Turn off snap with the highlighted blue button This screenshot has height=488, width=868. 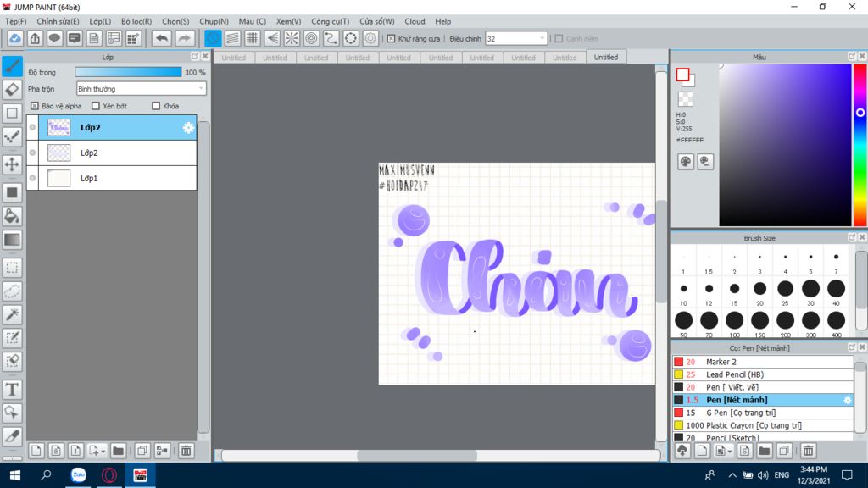point(213,38)
